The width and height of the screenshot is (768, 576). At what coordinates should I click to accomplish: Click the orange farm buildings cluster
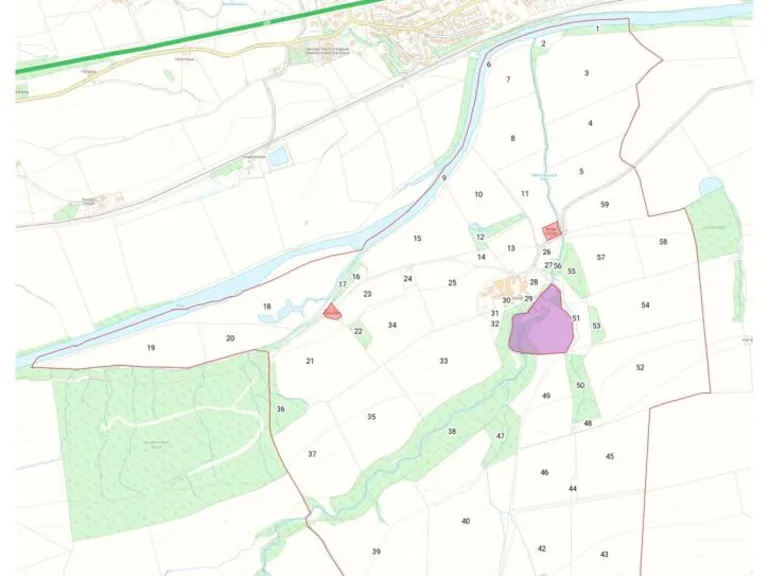point(504,288)
